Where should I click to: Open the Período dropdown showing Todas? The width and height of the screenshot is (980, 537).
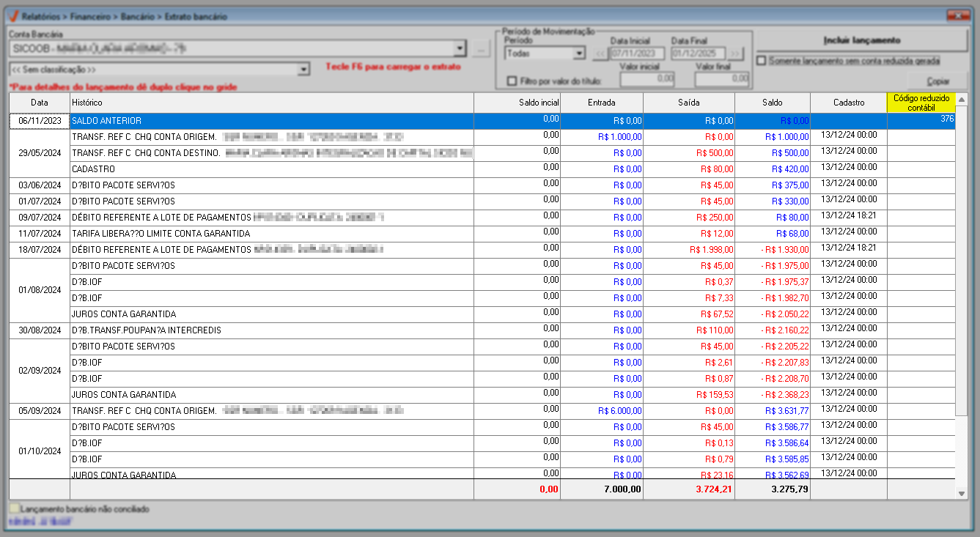click(578, 53)
